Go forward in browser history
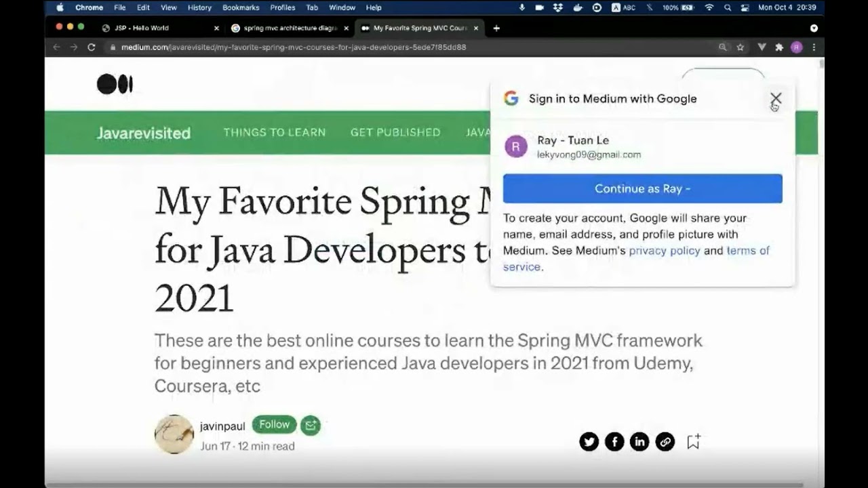Screen dimensions: 868x488 pos(73,47)
